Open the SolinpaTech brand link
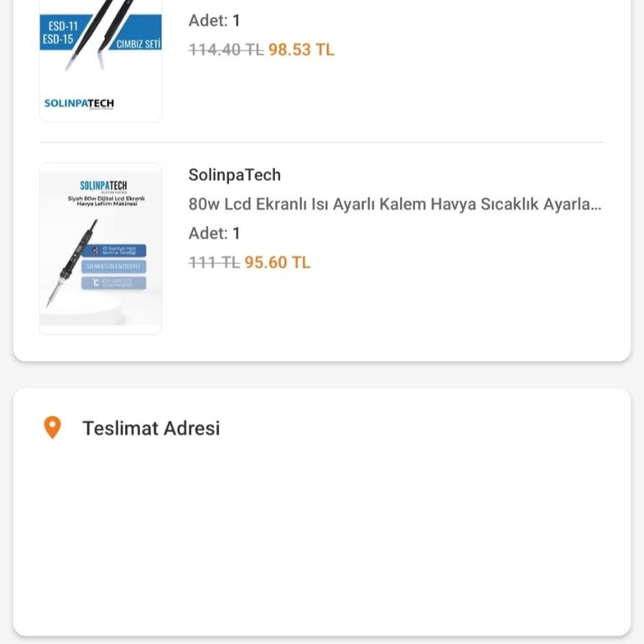This screenshot has height=644, width=644. tap(235, 175)
